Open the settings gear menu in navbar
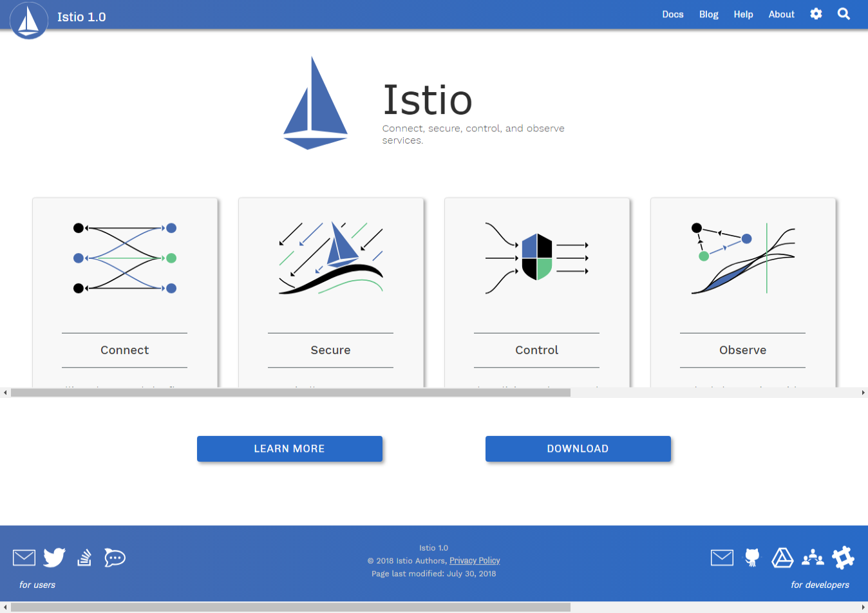The width and height of the screenshot is (868, 613). click(816, 14)
